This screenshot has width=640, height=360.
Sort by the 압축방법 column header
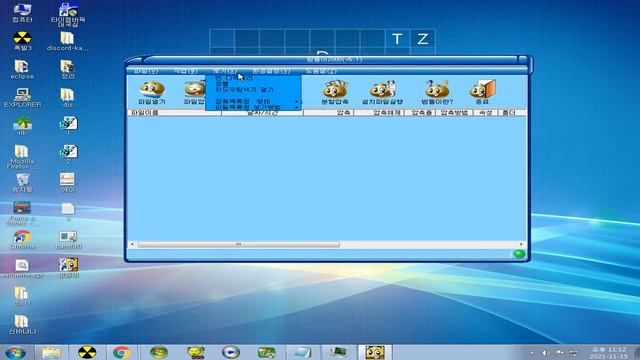454,112
